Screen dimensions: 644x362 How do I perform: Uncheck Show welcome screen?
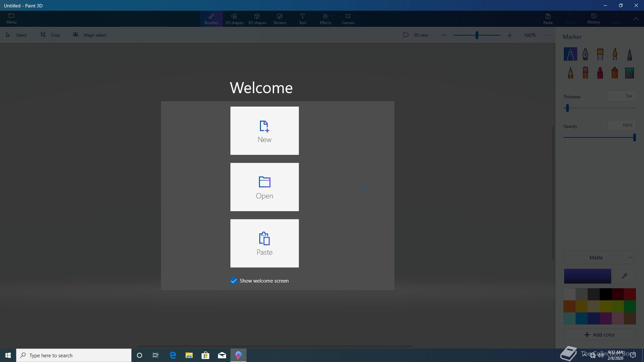tap(234, 281)
